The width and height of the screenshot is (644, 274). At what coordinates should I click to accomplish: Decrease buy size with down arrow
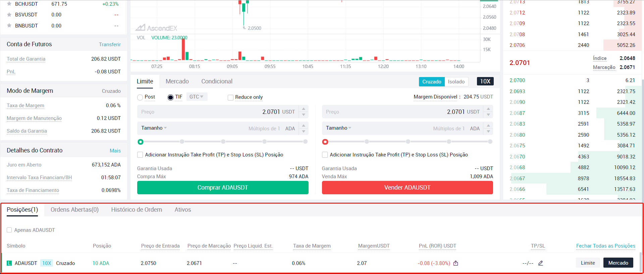point(304,132)
